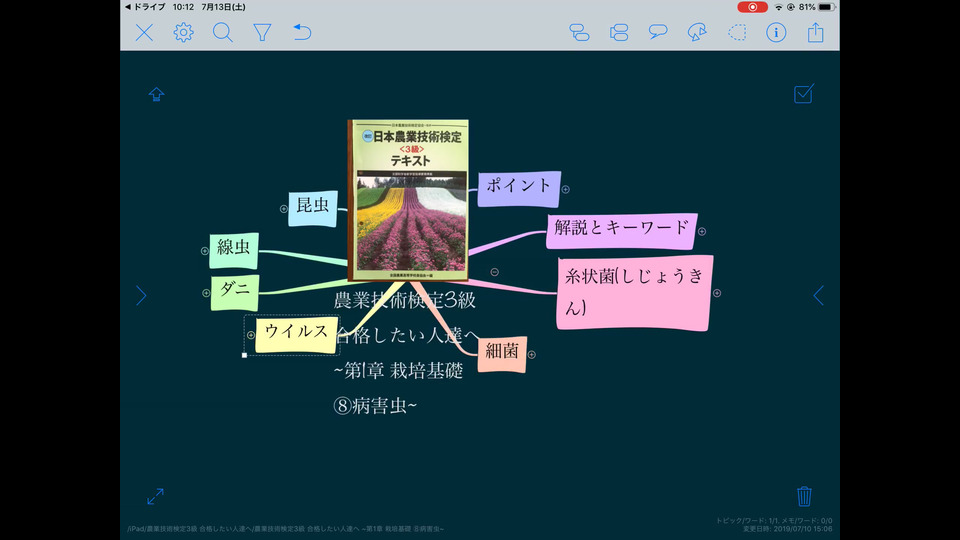The image size is (960, 540).
Task: Expand 解説とキーワード node plus marker
Action: 702,231
